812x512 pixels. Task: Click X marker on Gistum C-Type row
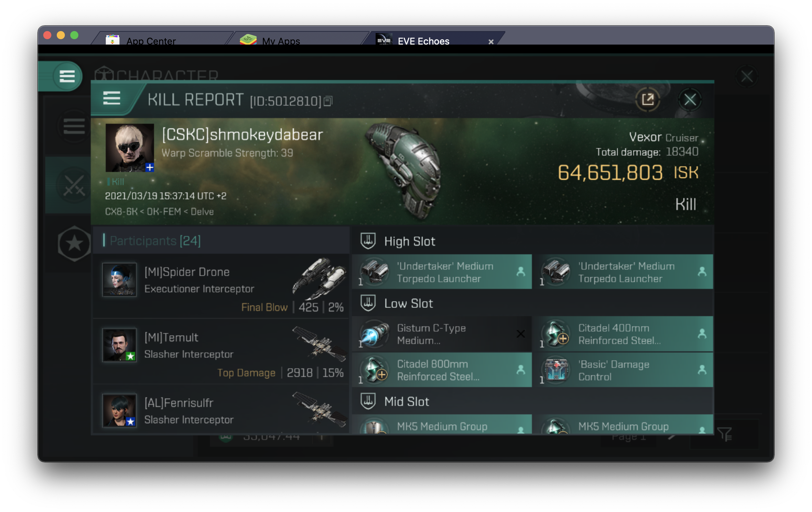pyautogui.click(x=521, y=334)
